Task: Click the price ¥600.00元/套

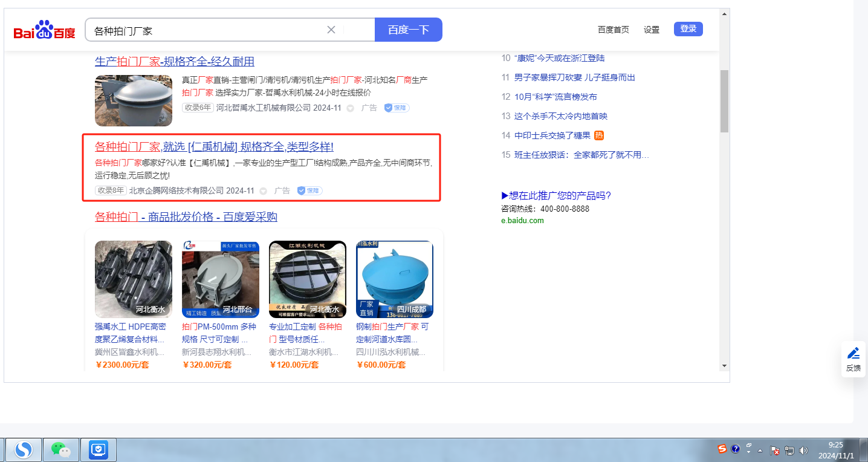Action: point(381,365)
